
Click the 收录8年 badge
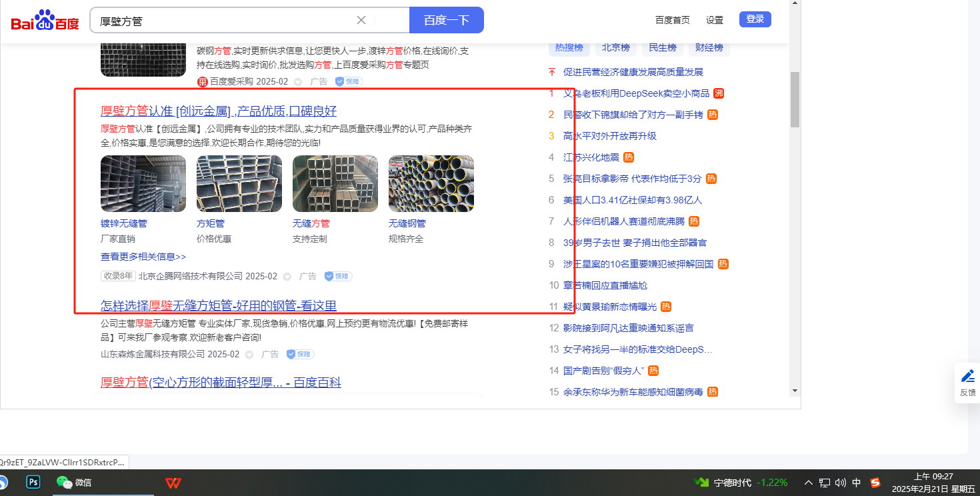[x=118, y=276]
